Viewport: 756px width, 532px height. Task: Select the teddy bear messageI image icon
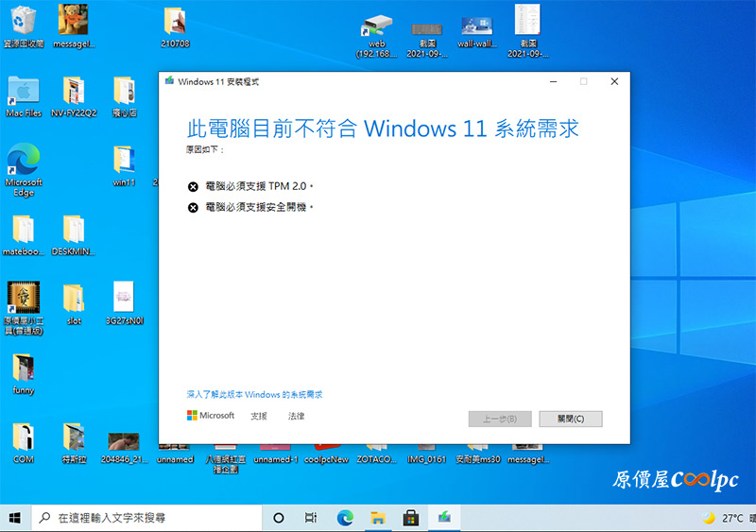[x=74, y=26]
